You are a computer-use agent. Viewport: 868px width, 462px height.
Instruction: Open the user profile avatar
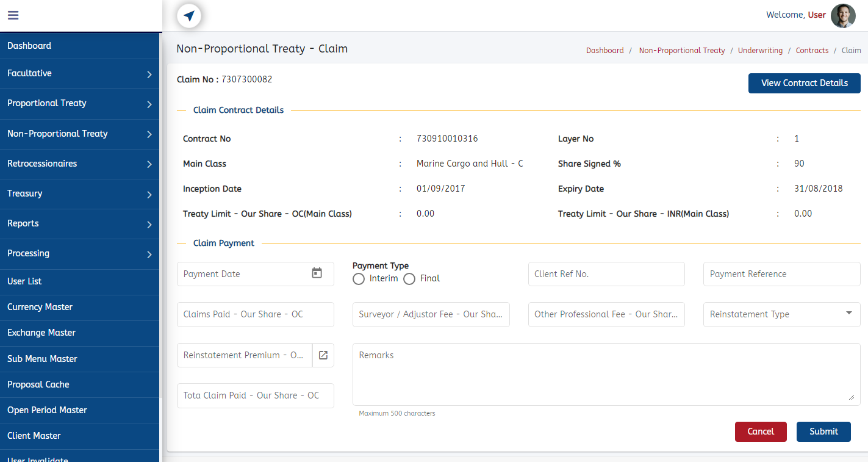pyautogui.click(x=843, y=15)
